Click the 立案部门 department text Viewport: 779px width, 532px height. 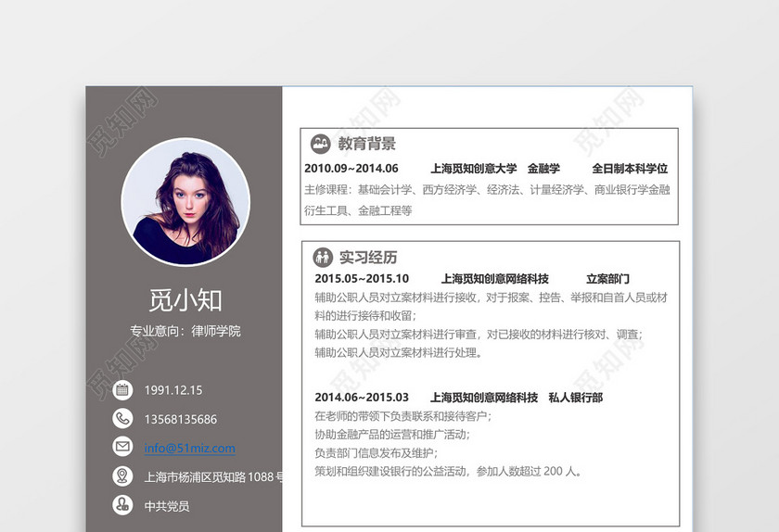click(x=607, y=279)
